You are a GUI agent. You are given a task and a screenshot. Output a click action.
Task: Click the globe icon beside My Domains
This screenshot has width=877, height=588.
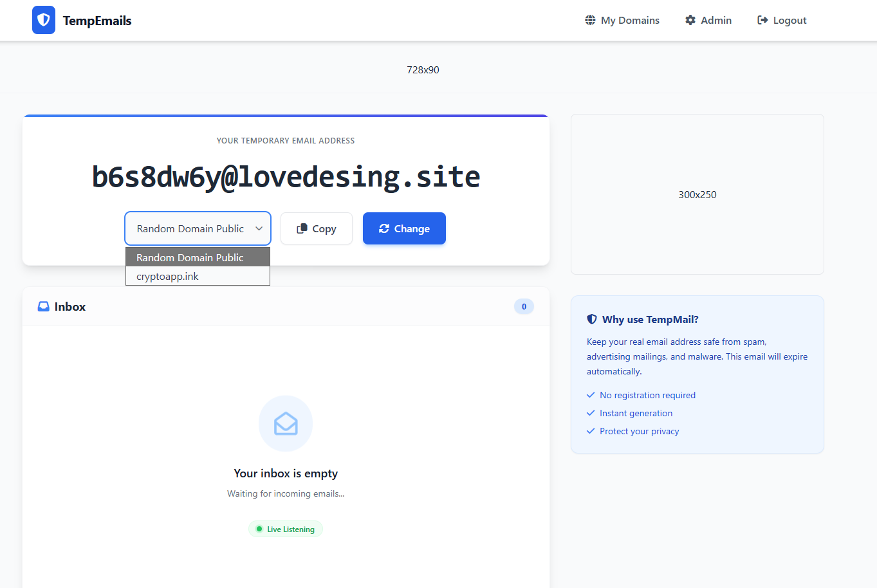pos(590,20)
